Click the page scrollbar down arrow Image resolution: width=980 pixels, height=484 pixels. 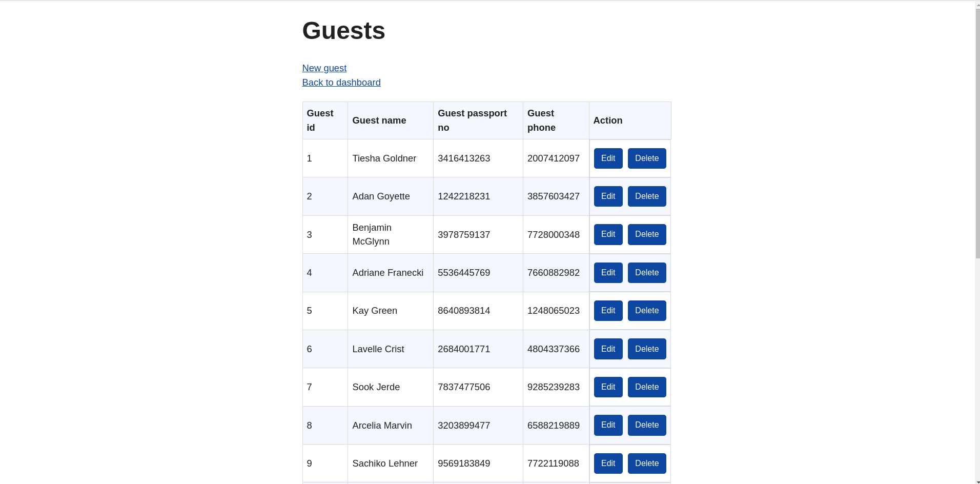click(x=976, y=480)
